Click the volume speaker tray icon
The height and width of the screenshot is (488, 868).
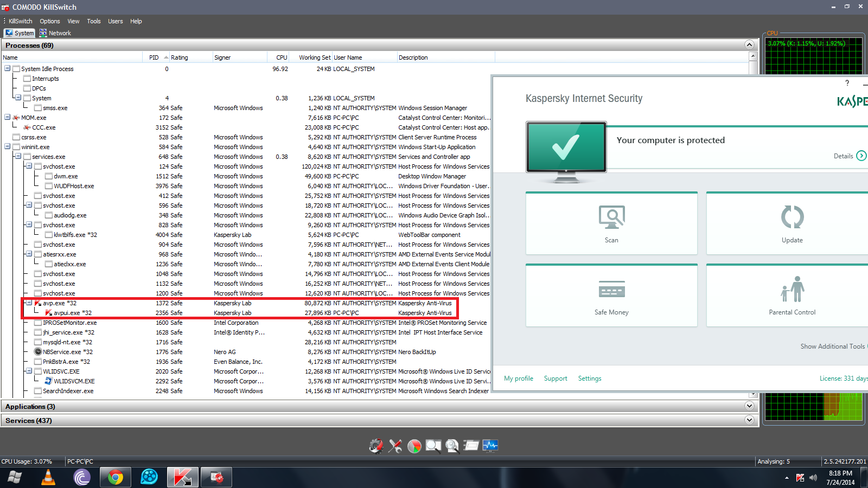813,478
